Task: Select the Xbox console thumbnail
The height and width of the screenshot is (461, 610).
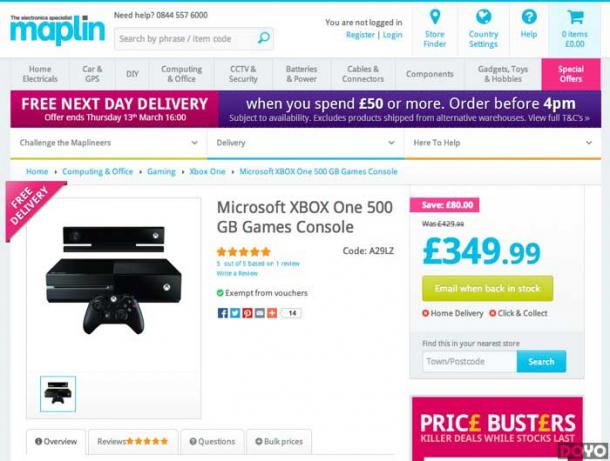Action: [58, 394]
